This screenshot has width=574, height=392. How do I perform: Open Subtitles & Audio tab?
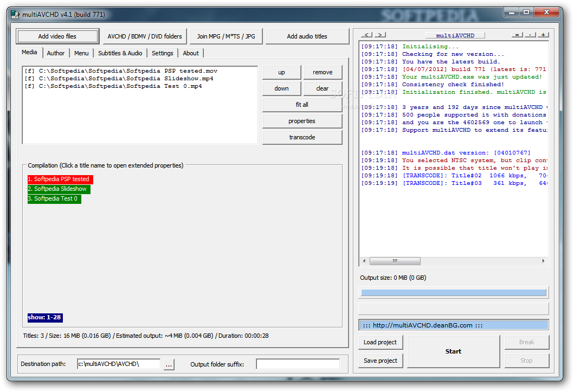tap(120, 53)
